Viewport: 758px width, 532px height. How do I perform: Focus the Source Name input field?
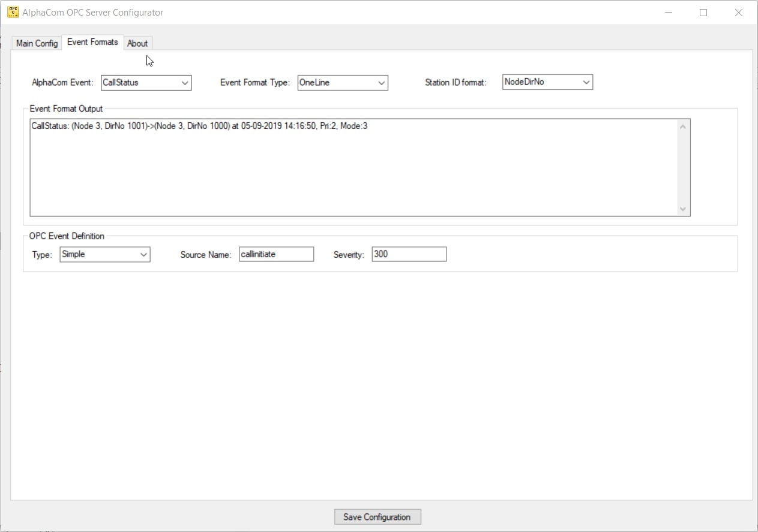[x=276, y=254]
